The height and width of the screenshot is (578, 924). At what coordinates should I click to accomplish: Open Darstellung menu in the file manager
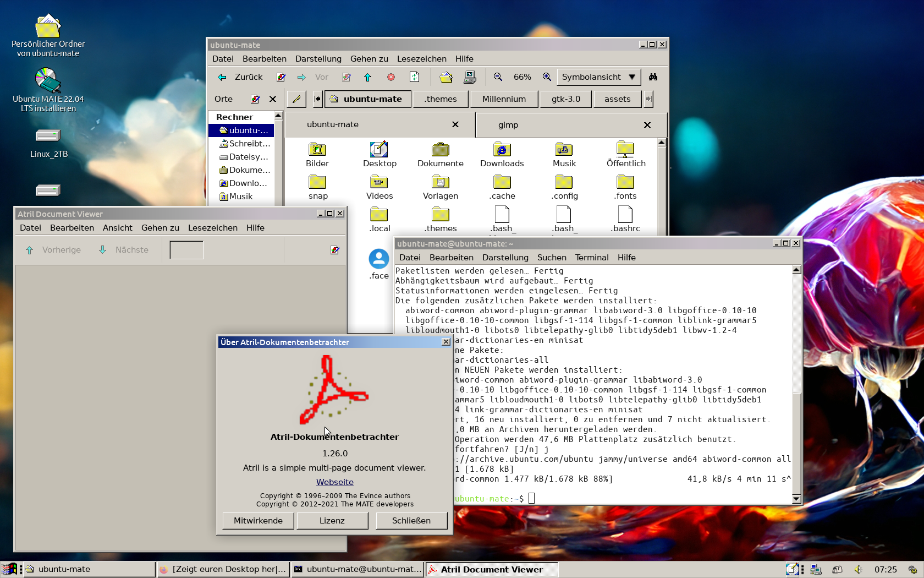(x=318, y=59)
